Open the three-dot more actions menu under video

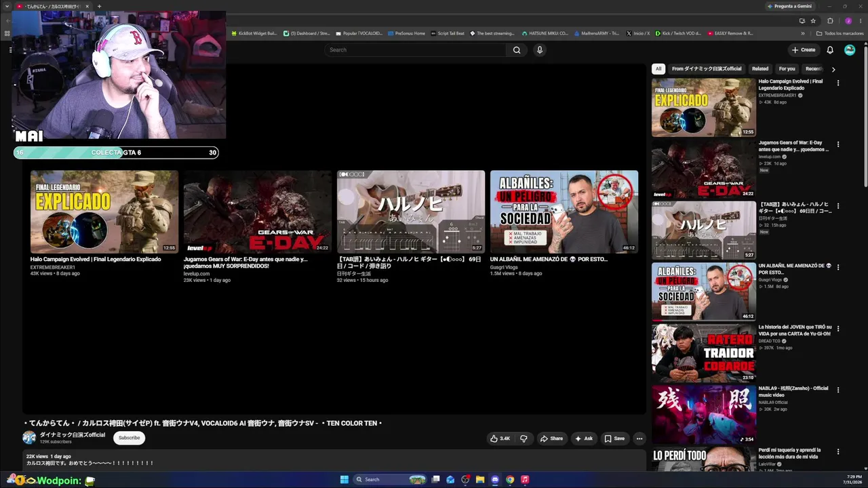639,439
